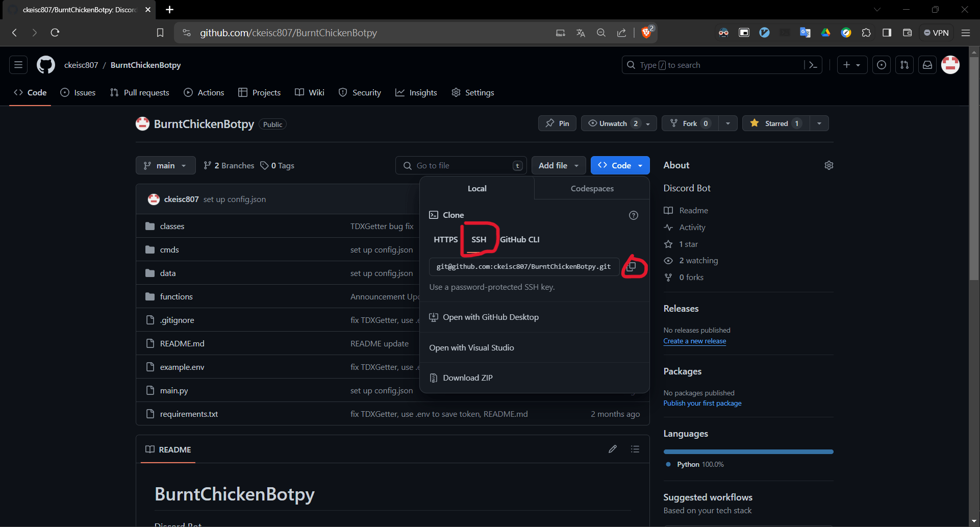980x527 pixels.
Task: Expand star lists dropdown arrow
Action: click(819, 123)
